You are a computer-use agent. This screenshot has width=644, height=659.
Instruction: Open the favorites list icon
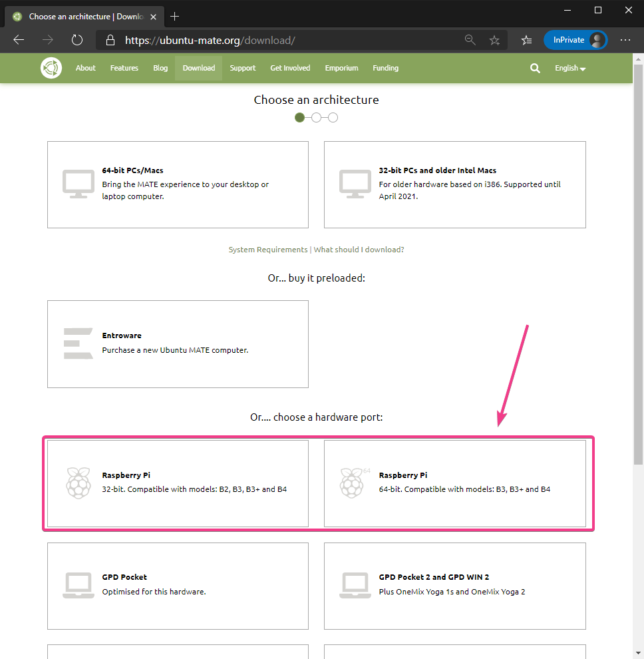pos(526,41)
